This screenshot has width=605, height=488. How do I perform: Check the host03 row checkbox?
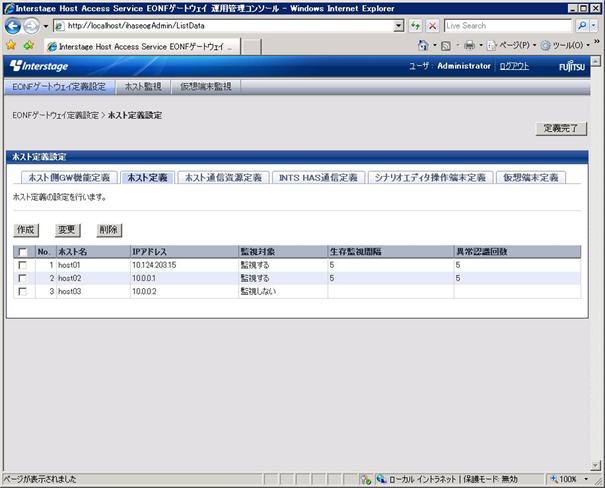click(x=23, y=292)
